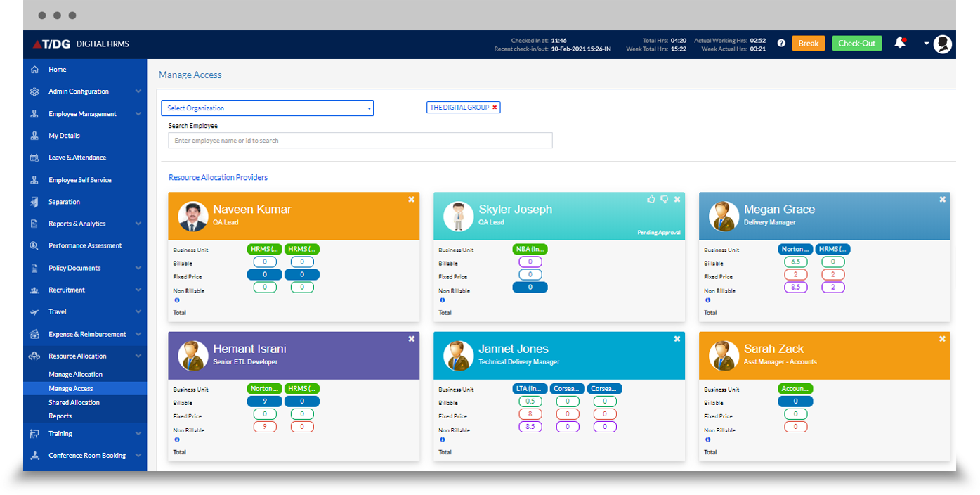
Task: Close the Jannet Jones card
Action: 677,338
